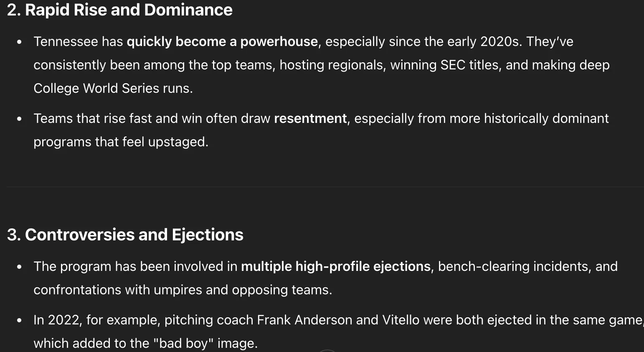Click the bullet before "The program has been"
The width and height of the screenshot is (644, 352).
point(19,267)
